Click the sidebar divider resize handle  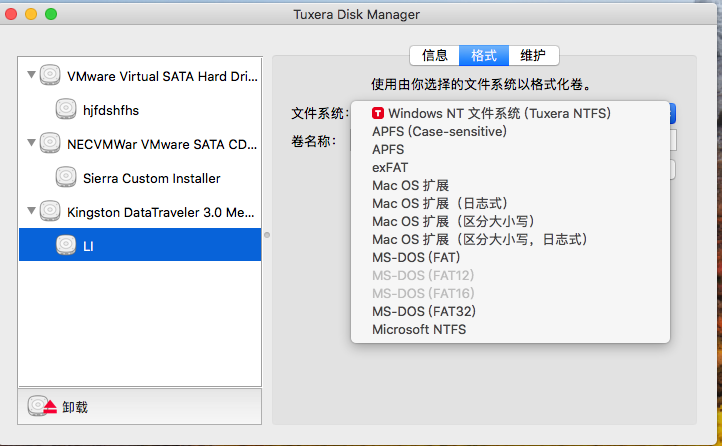pyautogui.click(x=266, y=236)
